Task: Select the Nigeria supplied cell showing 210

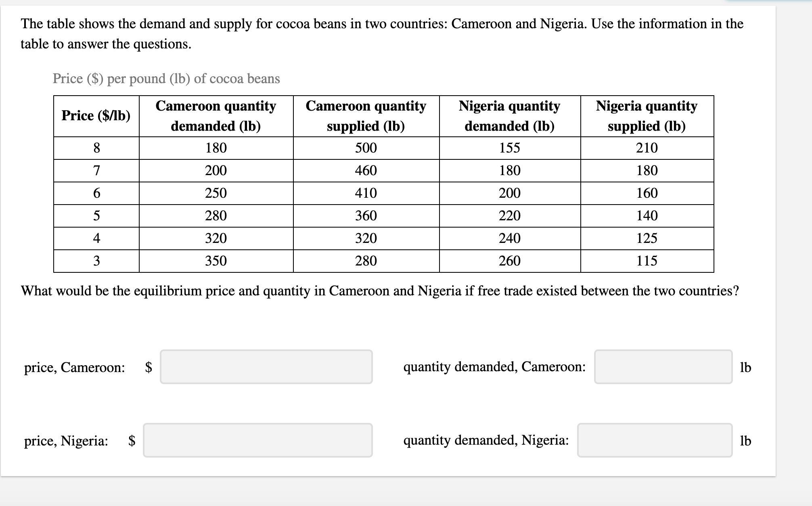Action: pyautogui.click(x=647, y=148)
